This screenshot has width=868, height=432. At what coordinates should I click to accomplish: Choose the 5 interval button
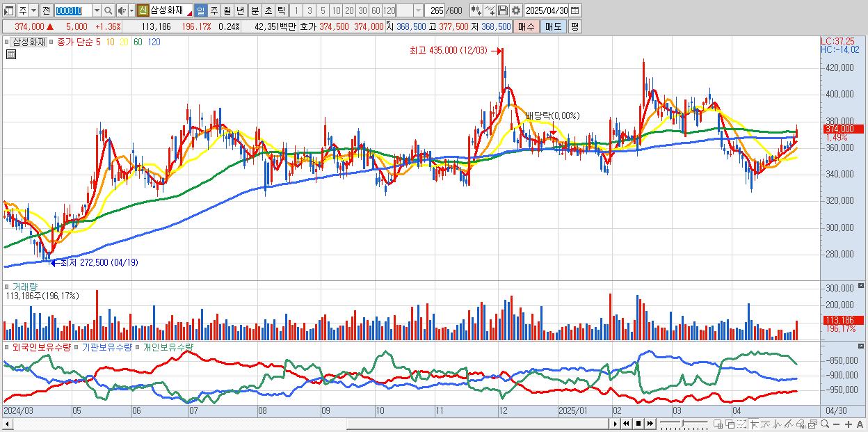pyautogui.click(x=323, y=11)
